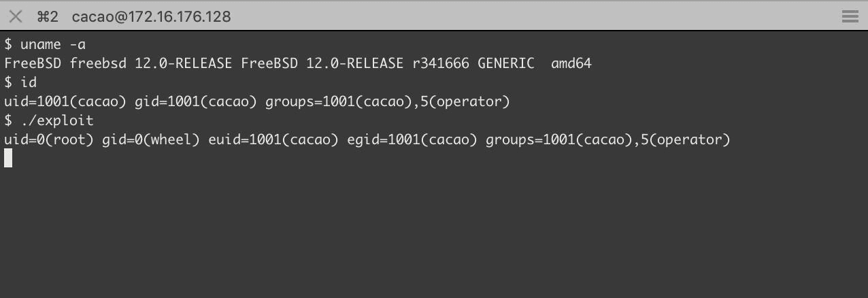Click the ⌘2 shortcut label in the tab
The height and width of the screenshot is (298, 868).
pos(48,16)
